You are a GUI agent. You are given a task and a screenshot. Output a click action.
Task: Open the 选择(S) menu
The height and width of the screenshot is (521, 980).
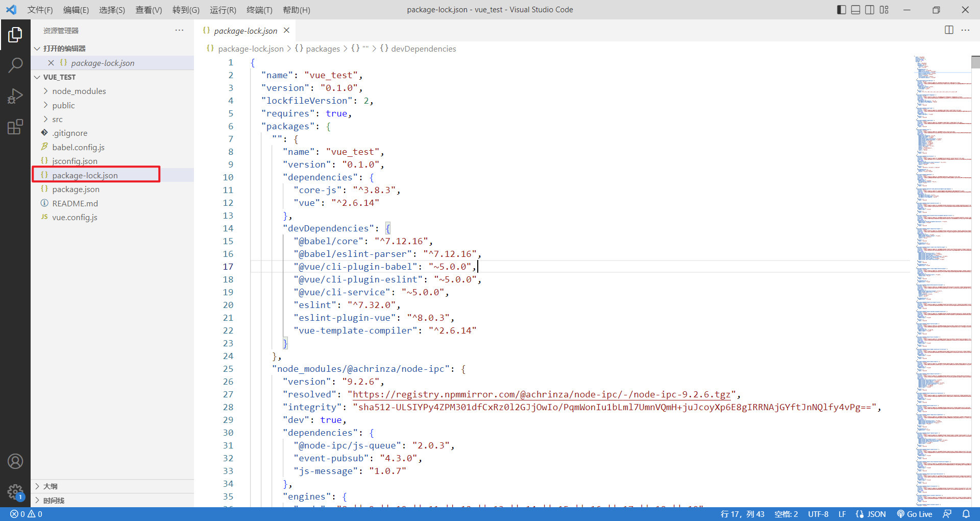point(112,10)
